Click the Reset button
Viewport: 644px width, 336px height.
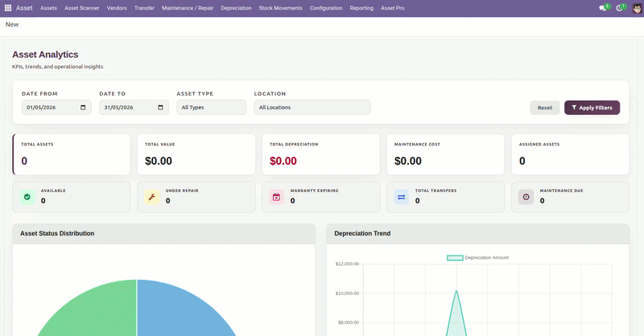pyautogui.click(x=545, y=108)
